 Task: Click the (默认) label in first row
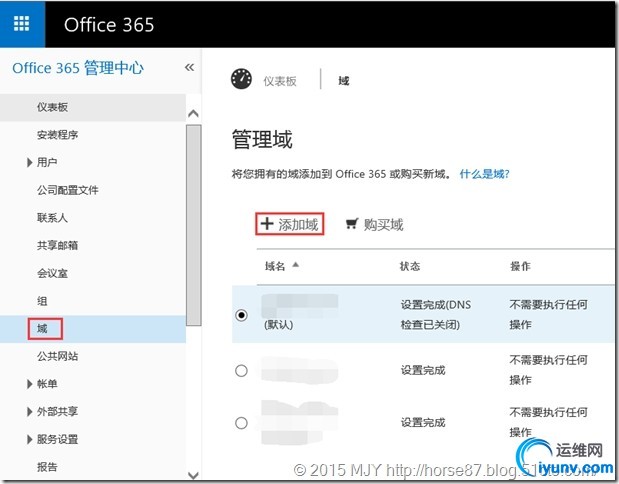pos(279,325)
